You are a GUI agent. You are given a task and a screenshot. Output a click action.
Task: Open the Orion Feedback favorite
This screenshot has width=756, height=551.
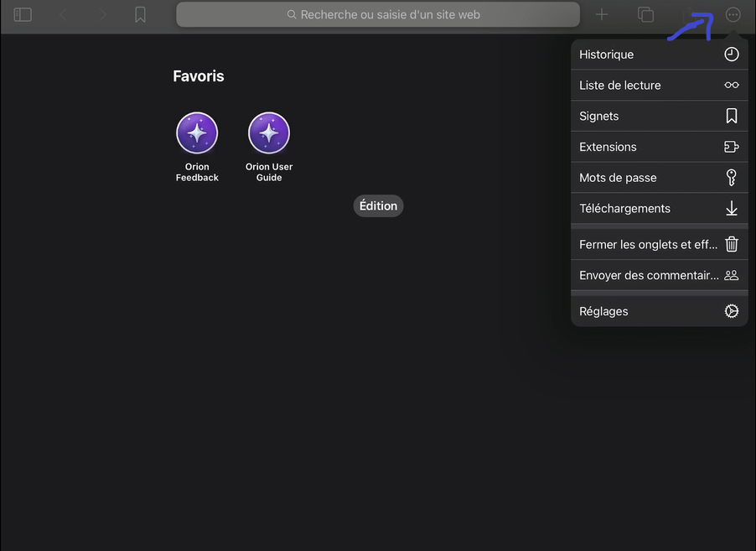197,134
